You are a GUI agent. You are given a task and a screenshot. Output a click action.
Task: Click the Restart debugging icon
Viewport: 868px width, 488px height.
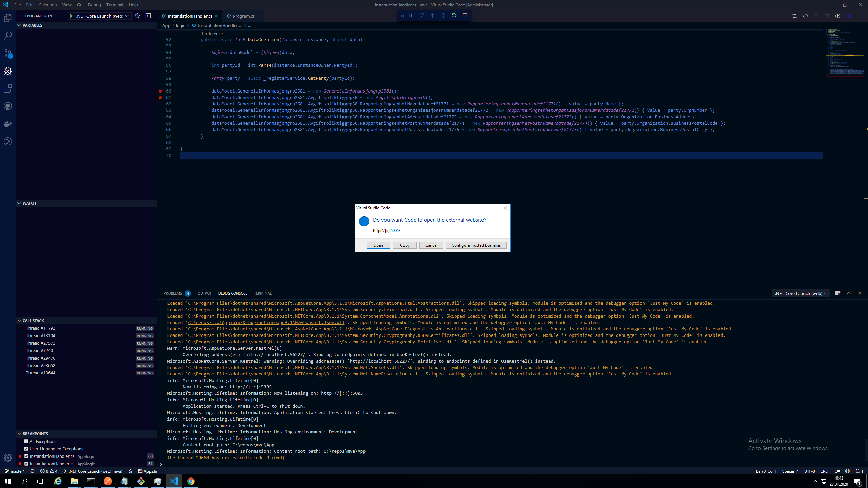[454, 15]
